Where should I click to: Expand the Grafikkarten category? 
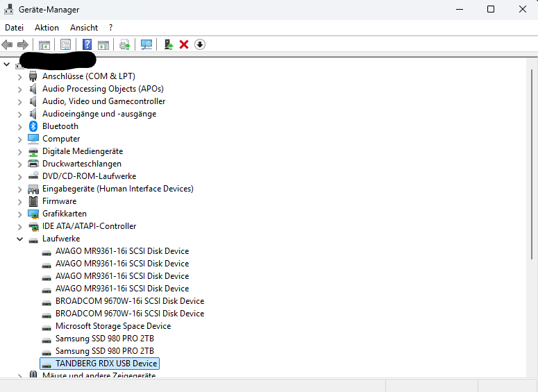coord(19,214)
